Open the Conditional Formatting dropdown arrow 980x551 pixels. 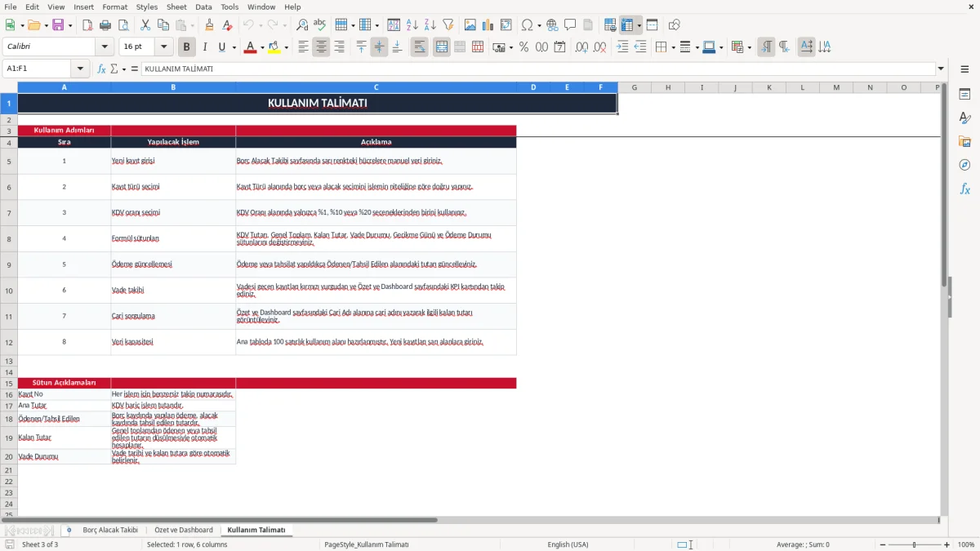749,47
